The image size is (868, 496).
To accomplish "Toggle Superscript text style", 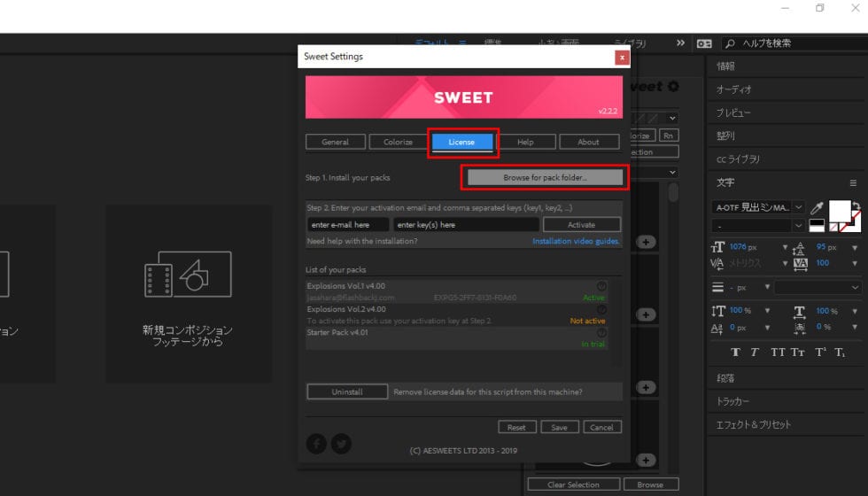I will coord(820,353).
